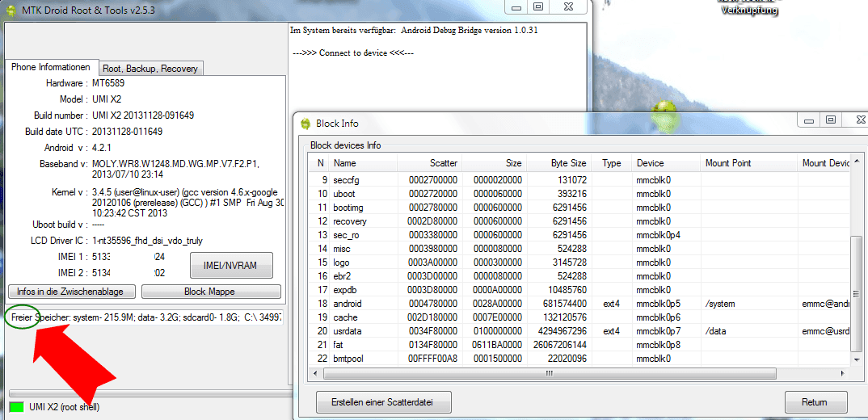This screenshot has width=868, height=420.
Task: Select the cache row
Action: [579, 317]
